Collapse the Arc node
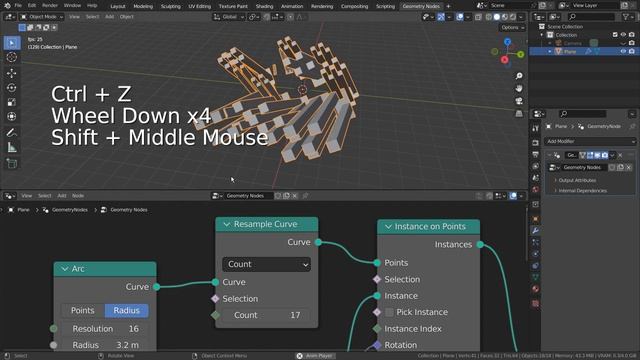 [65, 269]
